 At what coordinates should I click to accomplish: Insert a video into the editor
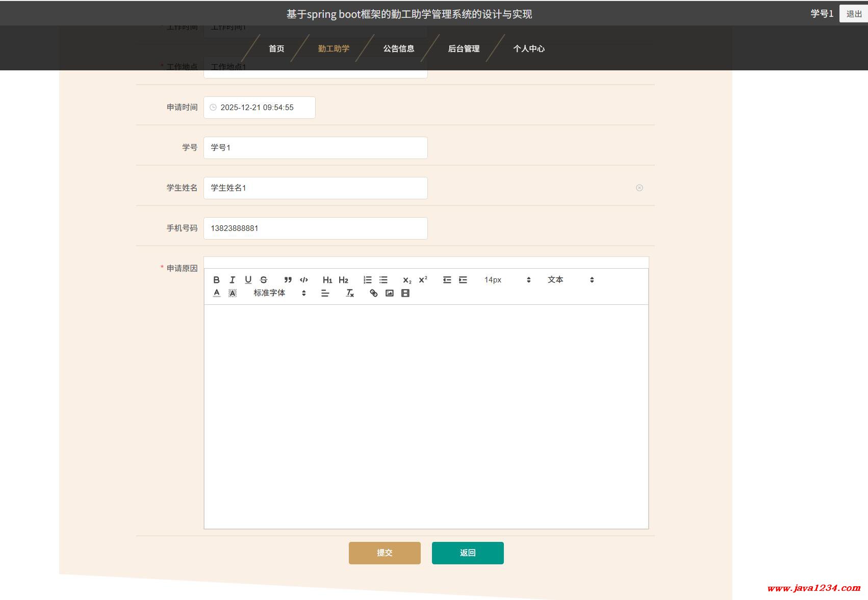point(405,293)
